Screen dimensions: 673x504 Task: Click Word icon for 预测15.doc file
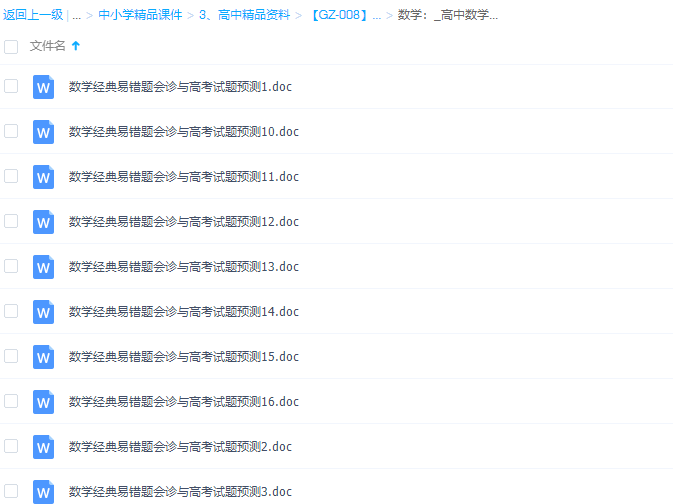click(x=43, y=357)
